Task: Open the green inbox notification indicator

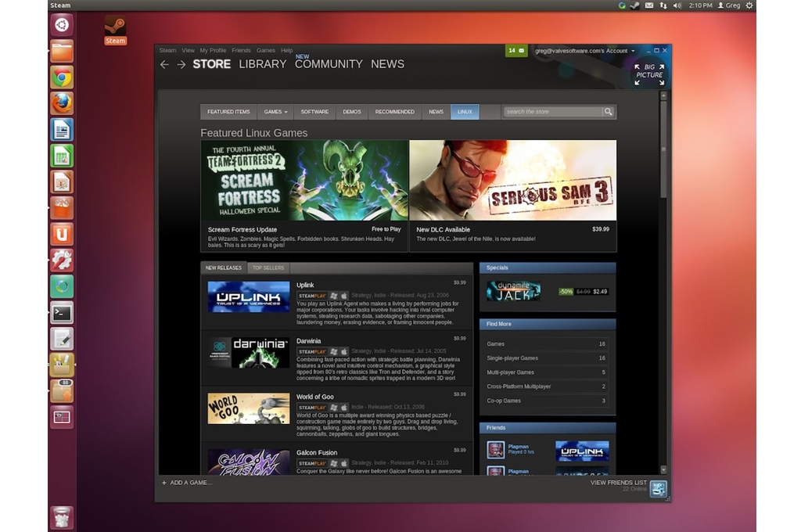Action: (515, 51)
